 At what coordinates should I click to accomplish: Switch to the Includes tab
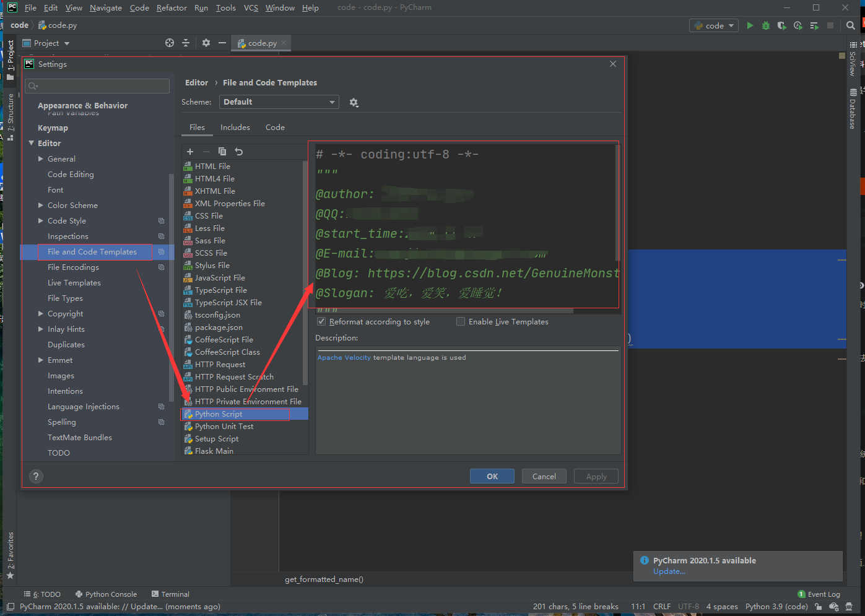(x=235, y=128)
